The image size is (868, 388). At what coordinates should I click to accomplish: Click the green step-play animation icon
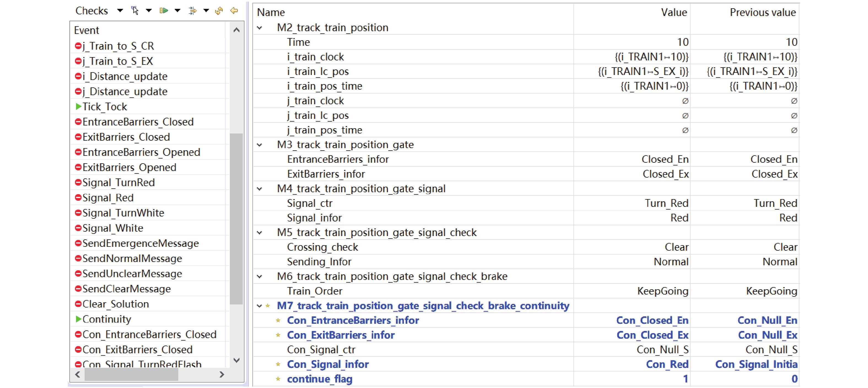tap(164, 11)
